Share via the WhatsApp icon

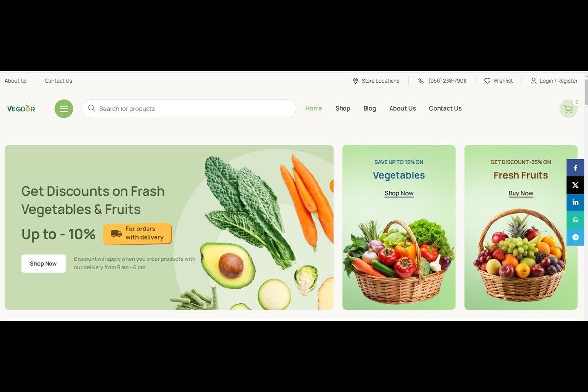(575, 220)
